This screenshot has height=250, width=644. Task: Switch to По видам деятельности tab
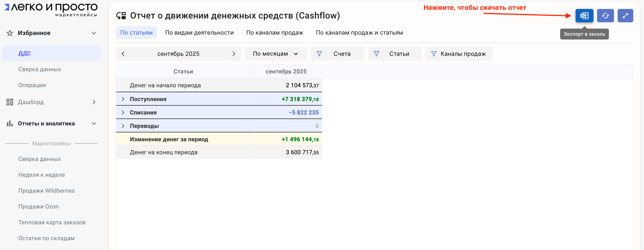pos(199,33)
